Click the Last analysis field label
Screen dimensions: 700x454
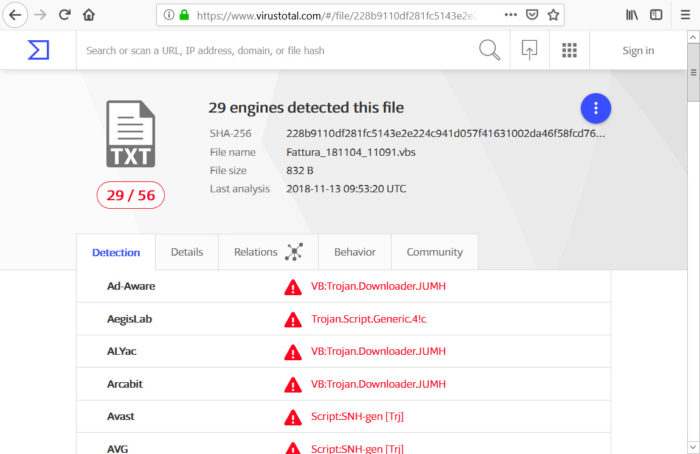240,189
